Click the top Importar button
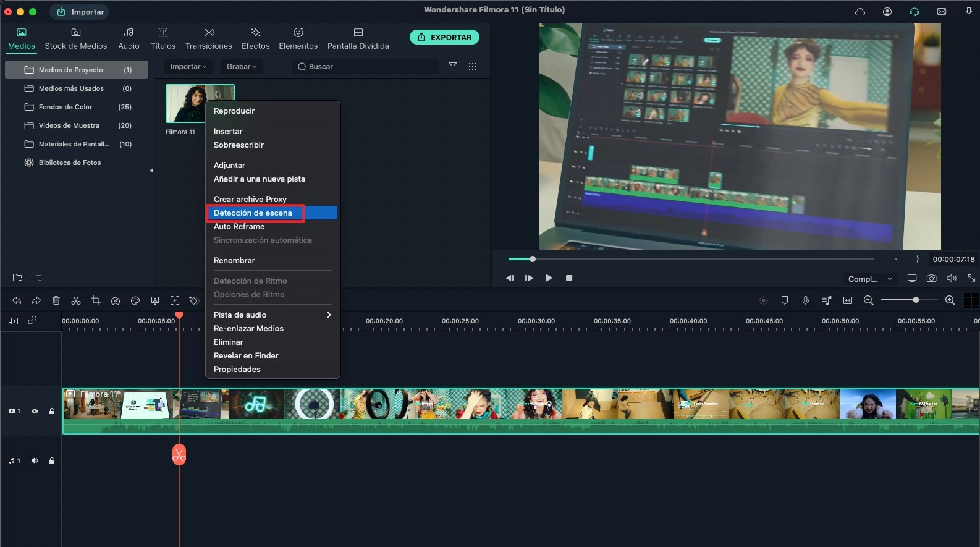The height and width of the screenshot is (547, 980). [80, 12]
